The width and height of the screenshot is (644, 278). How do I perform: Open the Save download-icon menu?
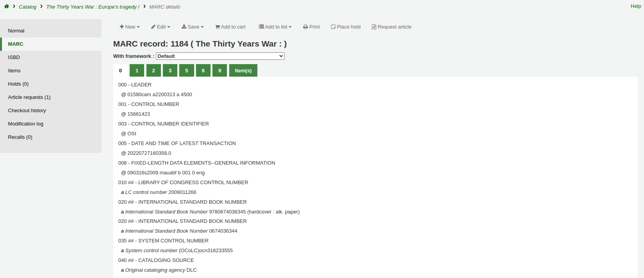(x=193, y=27)
